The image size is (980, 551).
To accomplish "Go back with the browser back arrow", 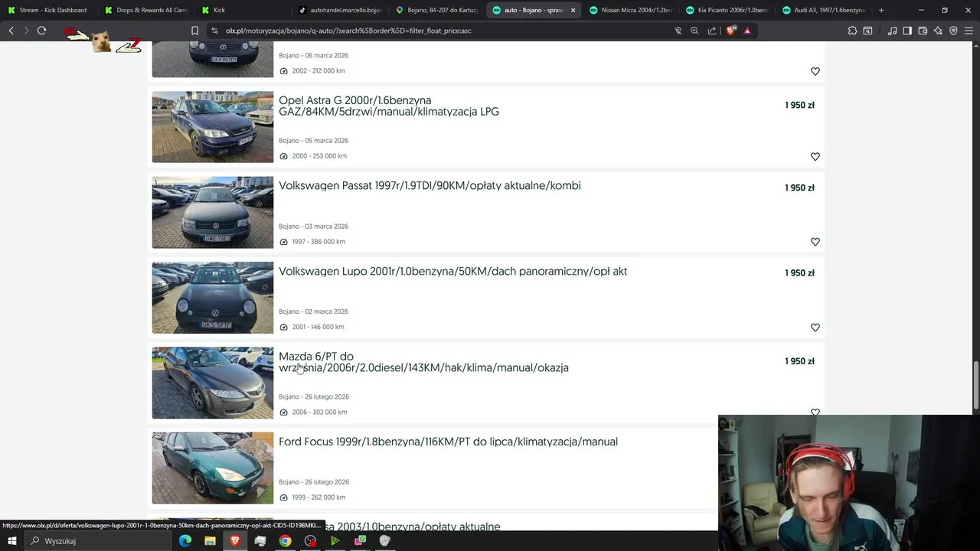I will pyautogui.click(x=11, y=31).
